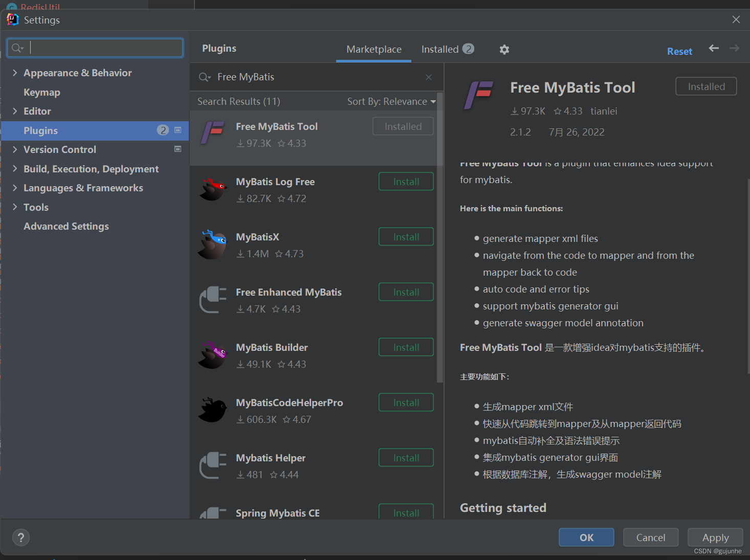Switch to the Marketplace tab

click(373, 49)
